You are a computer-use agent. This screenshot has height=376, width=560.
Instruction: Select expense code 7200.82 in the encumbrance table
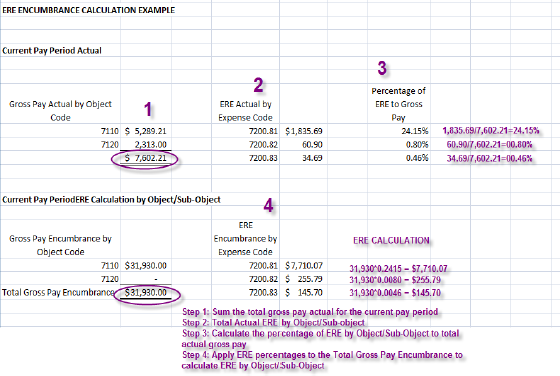263,279
